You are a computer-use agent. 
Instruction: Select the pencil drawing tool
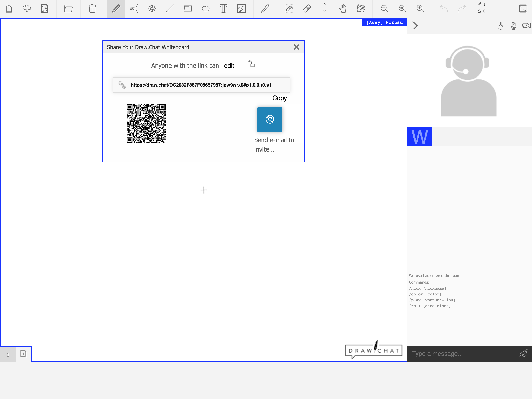[116, 9]
